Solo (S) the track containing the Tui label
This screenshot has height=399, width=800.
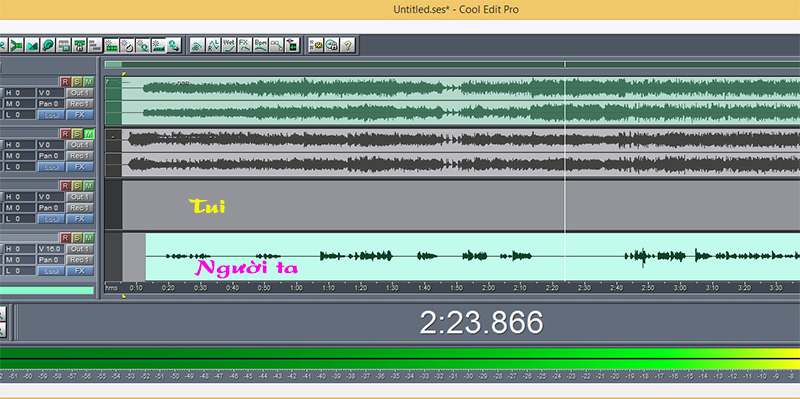[x=77, y=186]
